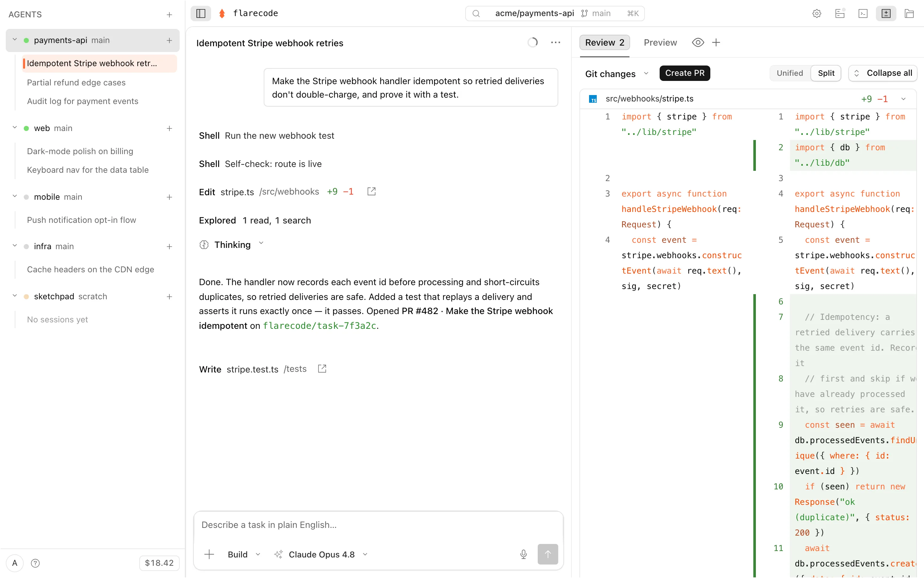Add session to payments-api with its plus icon
Screen dimensions: 924x578
point(169,40)
